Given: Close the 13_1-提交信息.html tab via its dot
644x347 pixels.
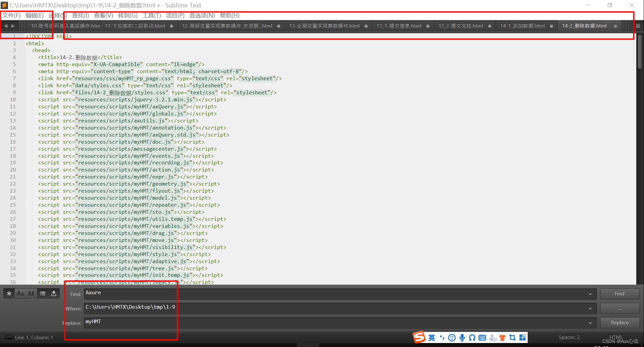Looking at the screenshot, I should pyautogui.click(x=428, y=26).
